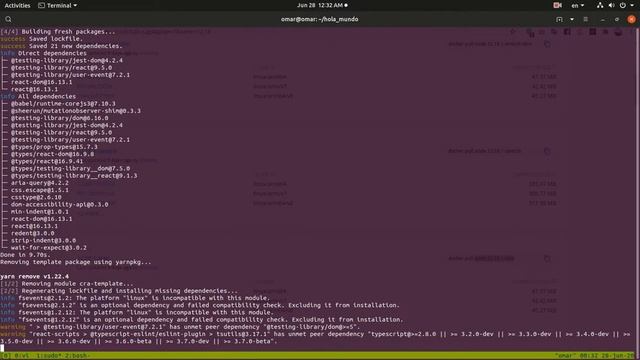
Task: Open the Activities overview
Action: [x=17, y=5]
